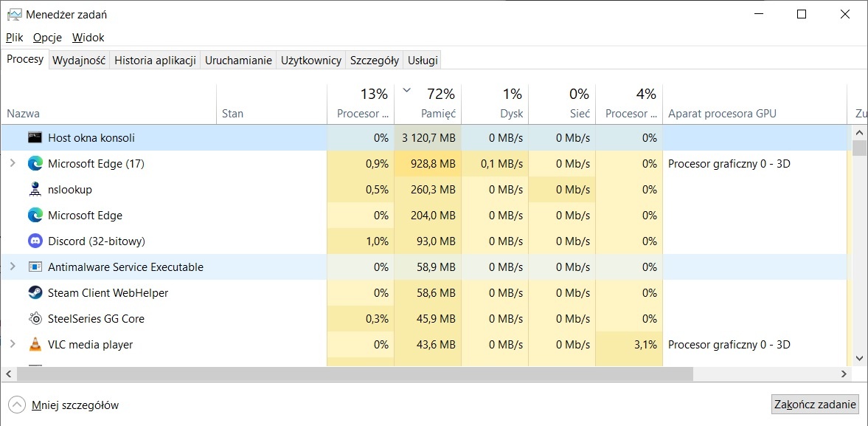Screen dimensions: 868x426
Task: Open the Opcje menu
Action: pyautogui.click(x=48, y=38)
